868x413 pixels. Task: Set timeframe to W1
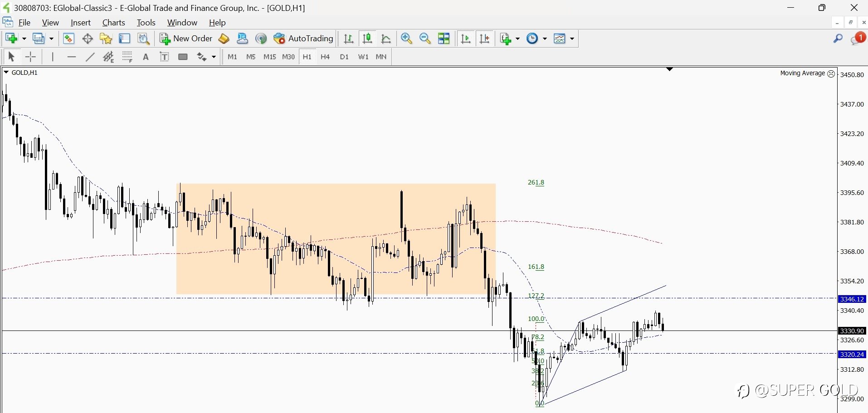pyautogui.click(x=363, y=57)
